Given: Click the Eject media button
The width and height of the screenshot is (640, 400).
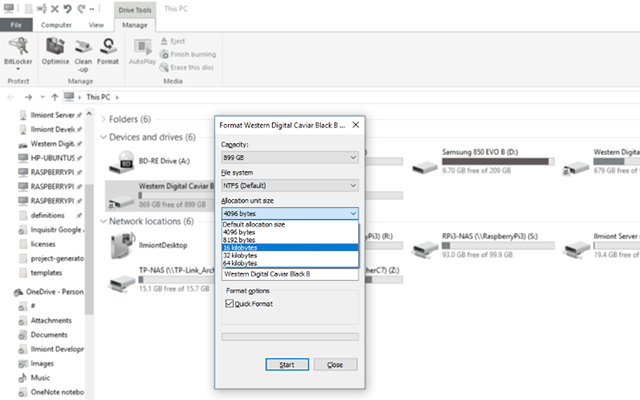Looking at the screenshot, I should pyautogui.click(x=173, y=41).
